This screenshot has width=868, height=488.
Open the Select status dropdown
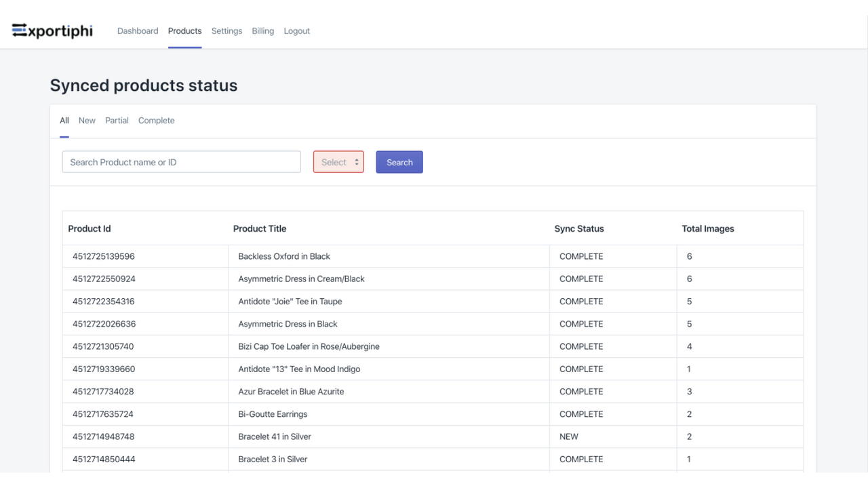338,162
